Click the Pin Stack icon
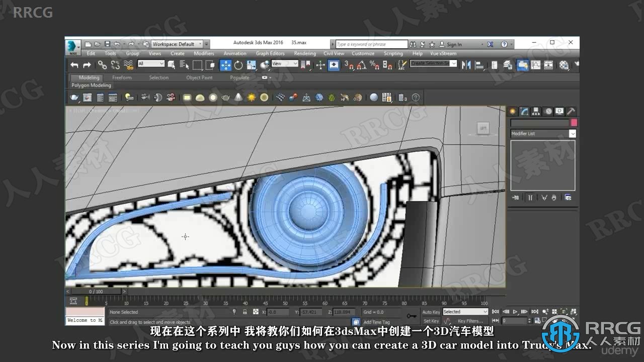Viewport: 644px width, 362px height. (516, 198)
